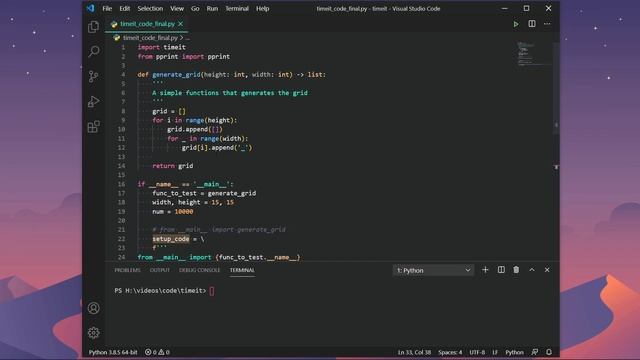640x360 pixels.
Task: Split the terminal panel
Action: pyautogui.click(x=501, y=270)
